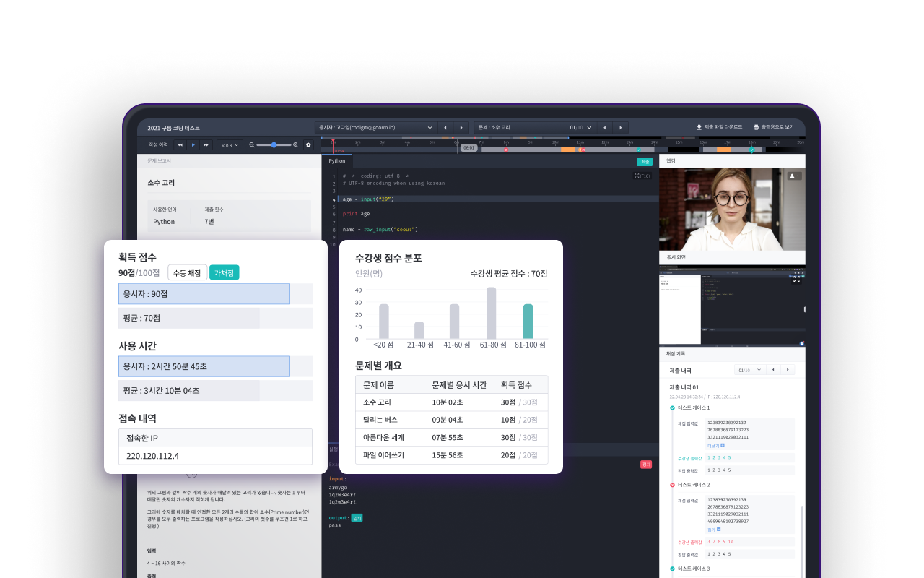Collapse input with 접기 in test case 2
Viewport: 924px width, 578px height.
coord(715,530)
